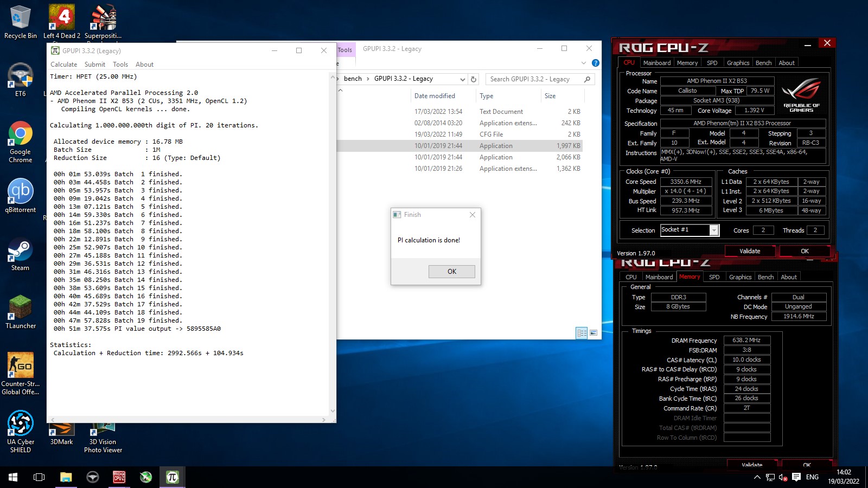The width and height of the screenshot is (868, 488).
Task: Open the network status tray icon
Action: 770,477
